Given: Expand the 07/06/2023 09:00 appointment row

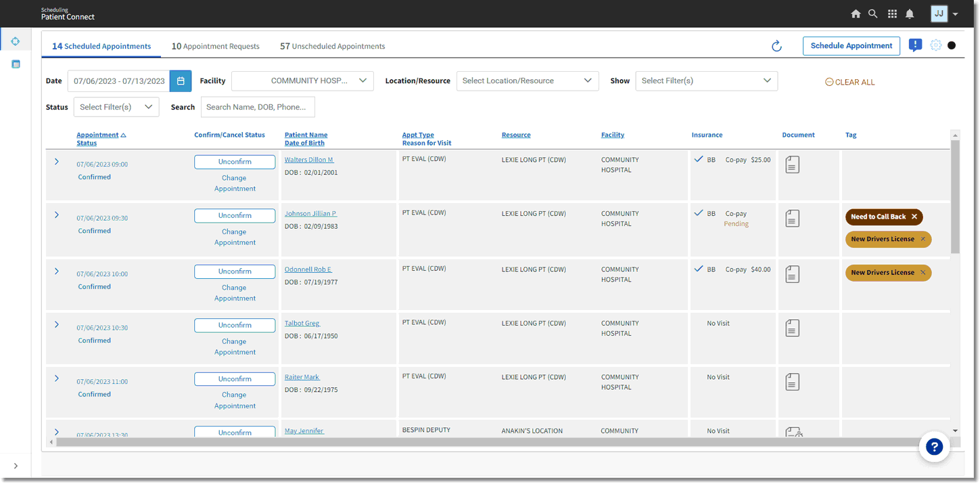Looking at the screenshot, I should pyautogui.click(x=56, y=161).
